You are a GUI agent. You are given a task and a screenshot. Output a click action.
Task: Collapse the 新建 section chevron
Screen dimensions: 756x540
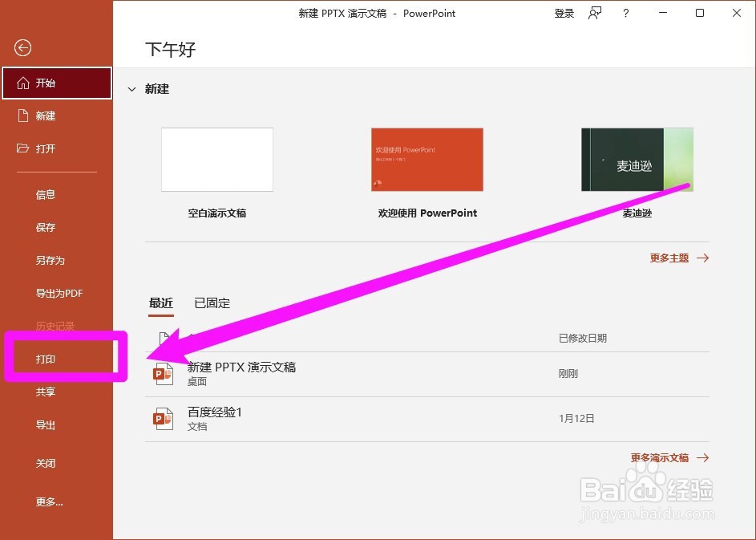click(131, 89)
